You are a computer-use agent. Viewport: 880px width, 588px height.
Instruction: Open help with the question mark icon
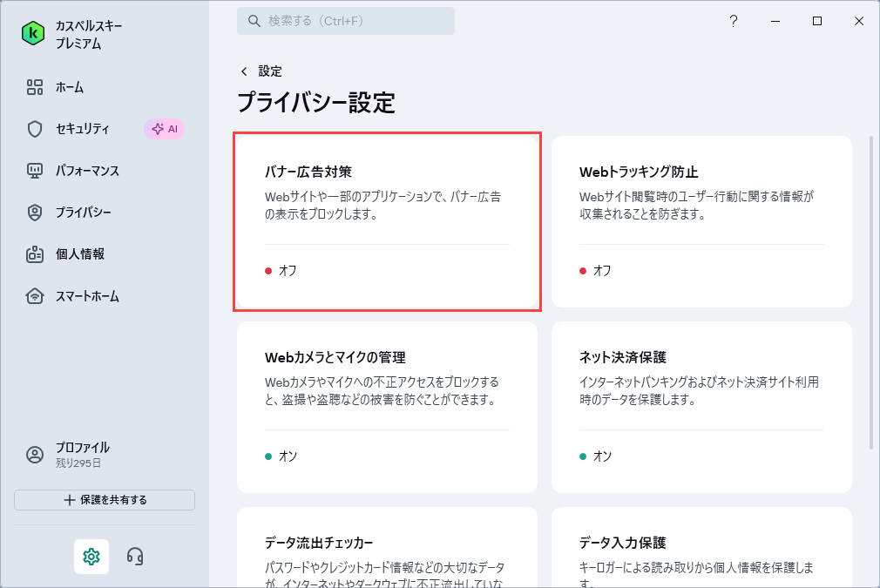point(734,21)
